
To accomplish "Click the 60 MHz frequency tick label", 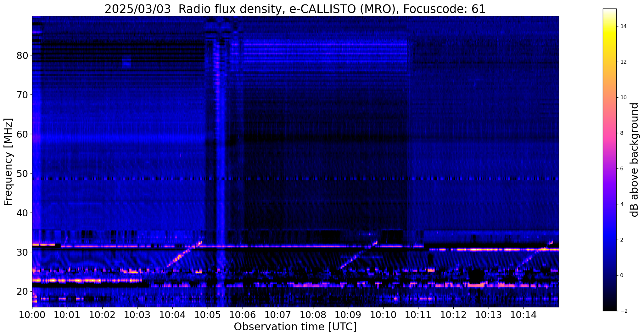I will [22, 134].
